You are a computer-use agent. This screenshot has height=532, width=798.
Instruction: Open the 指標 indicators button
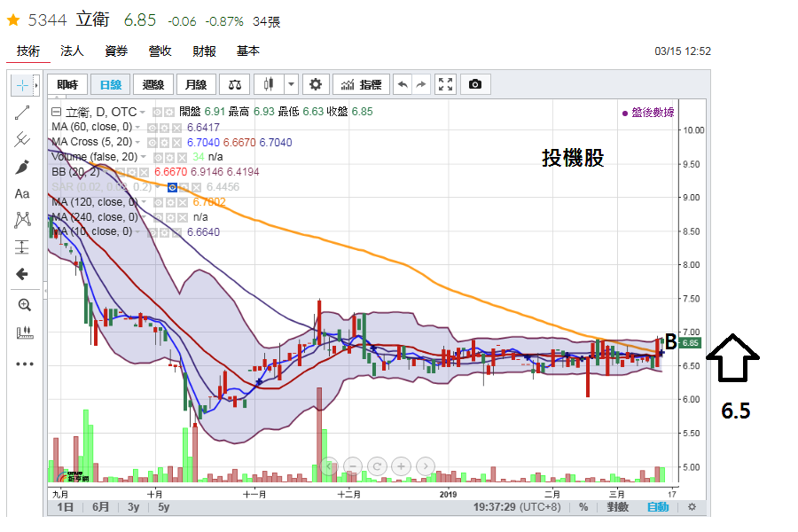362,84
